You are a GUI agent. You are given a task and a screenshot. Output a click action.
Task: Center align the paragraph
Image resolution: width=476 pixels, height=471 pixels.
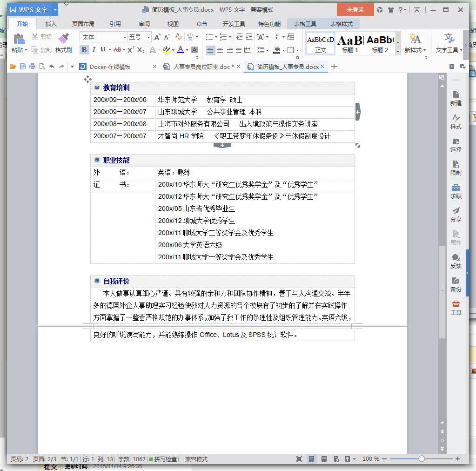220,50
